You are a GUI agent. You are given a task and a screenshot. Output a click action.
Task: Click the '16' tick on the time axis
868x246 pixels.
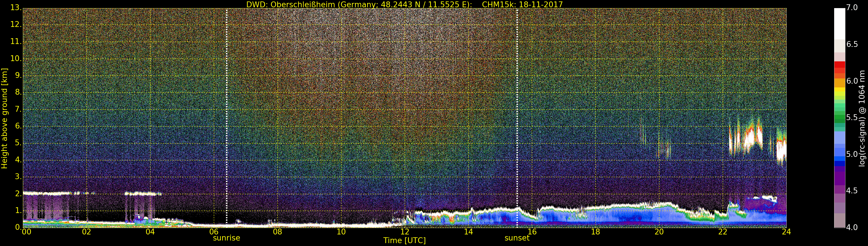point(532,232)
